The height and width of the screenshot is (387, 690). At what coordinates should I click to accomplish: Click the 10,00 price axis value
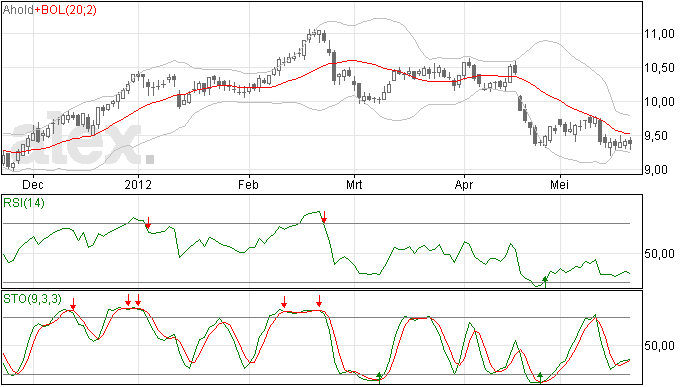[x=659, y=102]
